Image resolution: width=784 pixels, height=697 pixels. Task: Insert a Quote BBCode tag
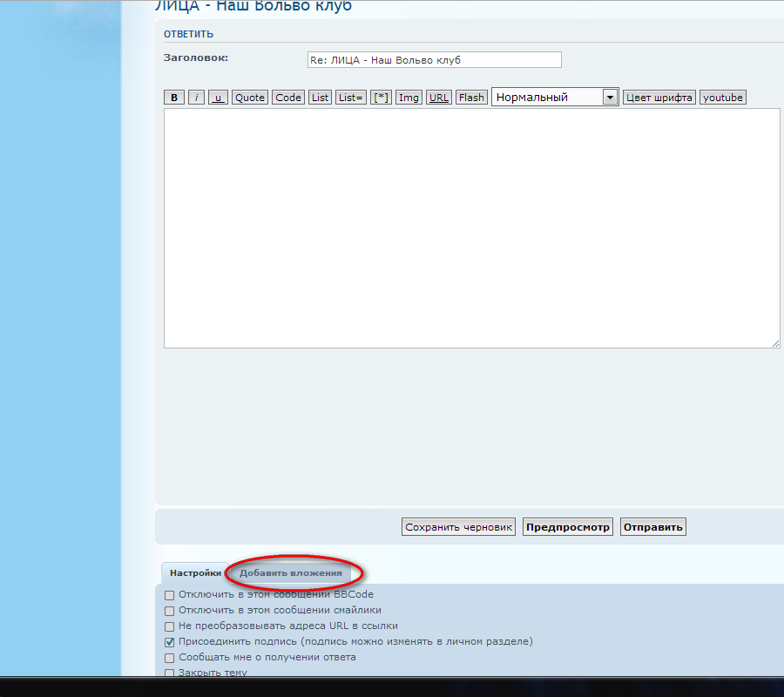click(250, 98)
